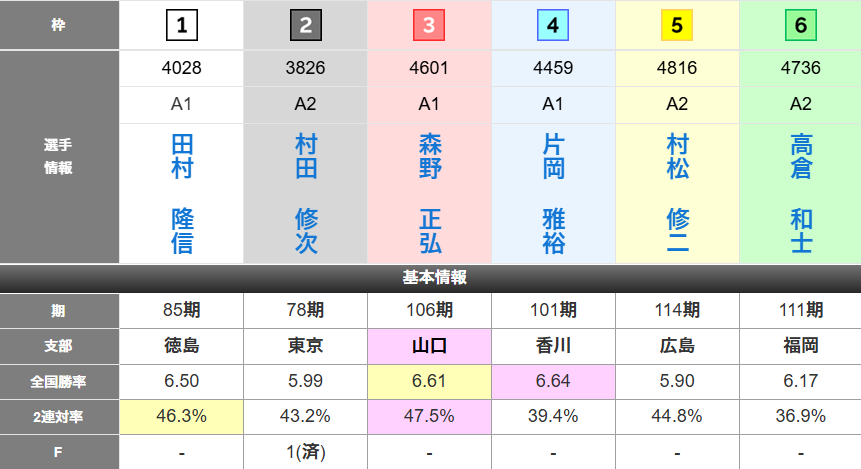861x469 pixels.
Task: Click the blue lane 4 number badge
Action: click(553, 25)
